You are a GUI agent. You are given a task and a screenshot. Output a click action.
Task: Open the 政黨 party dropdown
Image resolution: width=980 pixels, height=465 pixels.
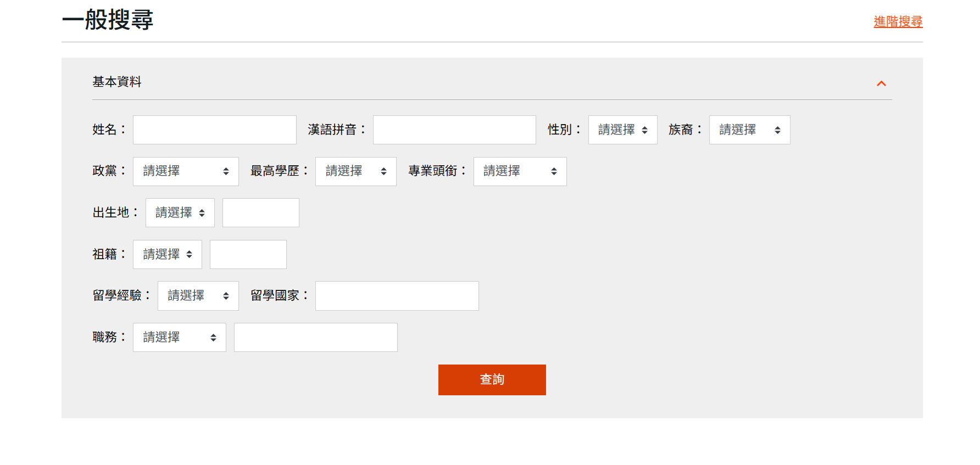click(186, 171)
